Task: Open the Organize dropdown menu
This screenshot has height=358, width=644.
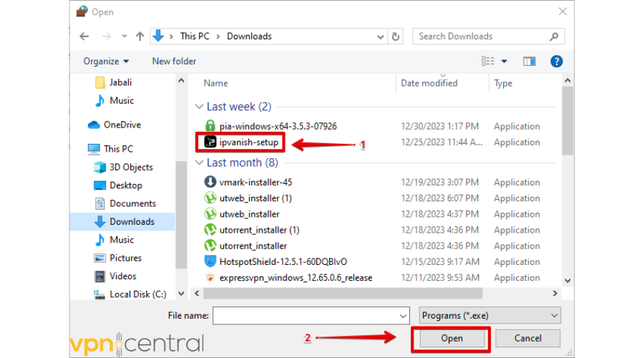Action: tap(106, 62)
